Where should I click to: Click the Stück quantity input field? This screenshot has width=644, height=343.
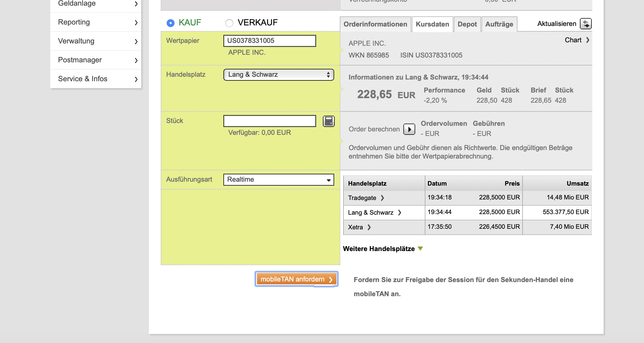pos(269,121)
